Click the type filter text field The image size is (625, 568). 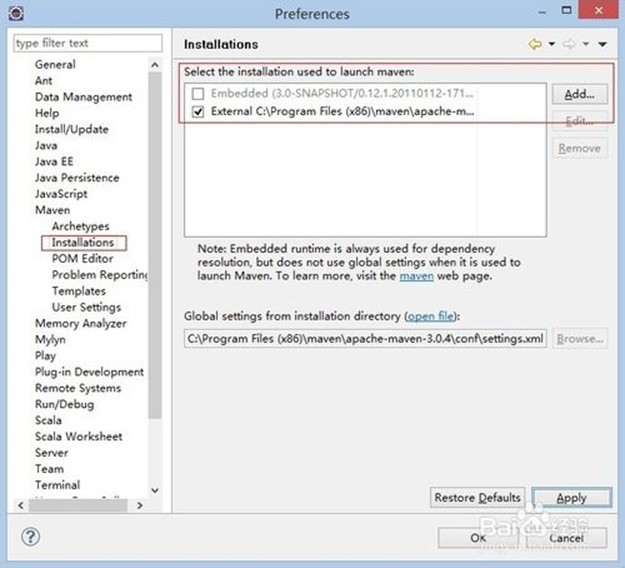(88, 43)
